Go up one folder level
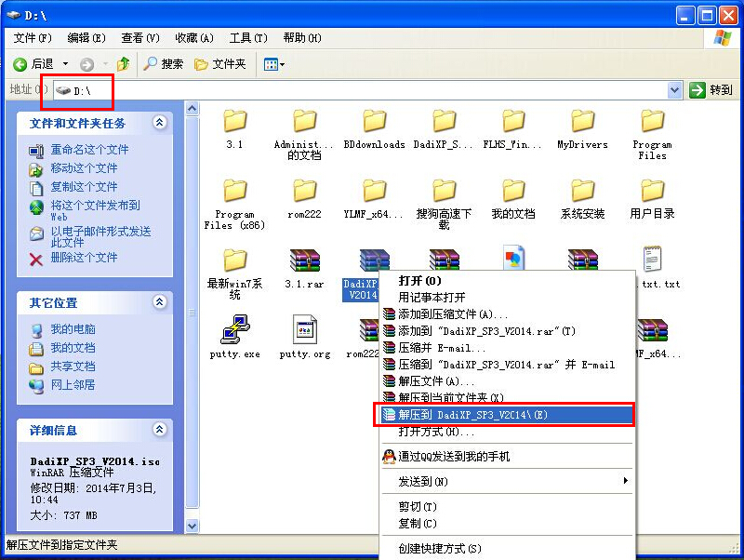This screenshot has width=744, height=560. 124,64
